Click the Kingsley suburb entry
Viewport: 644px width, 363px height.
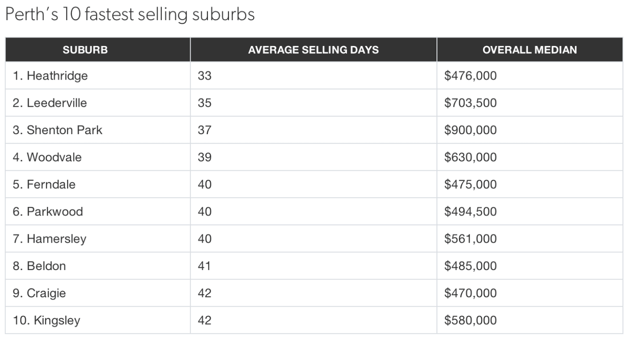coord(47,321)
